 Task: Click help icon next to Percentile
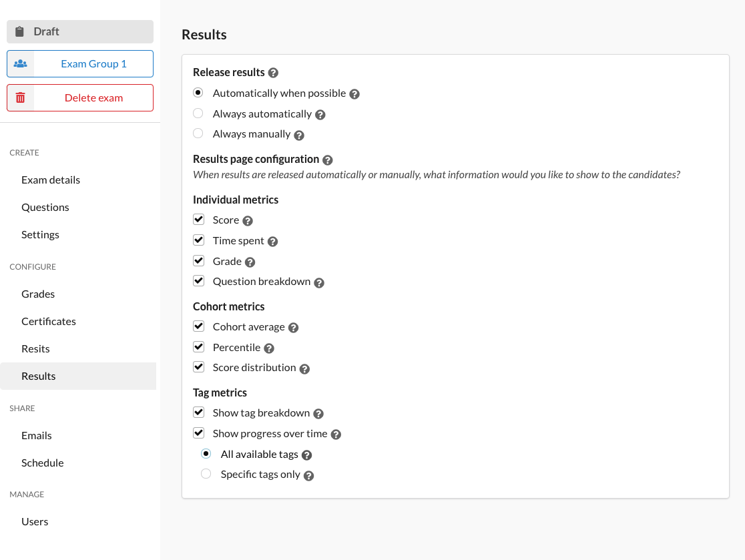269,348
